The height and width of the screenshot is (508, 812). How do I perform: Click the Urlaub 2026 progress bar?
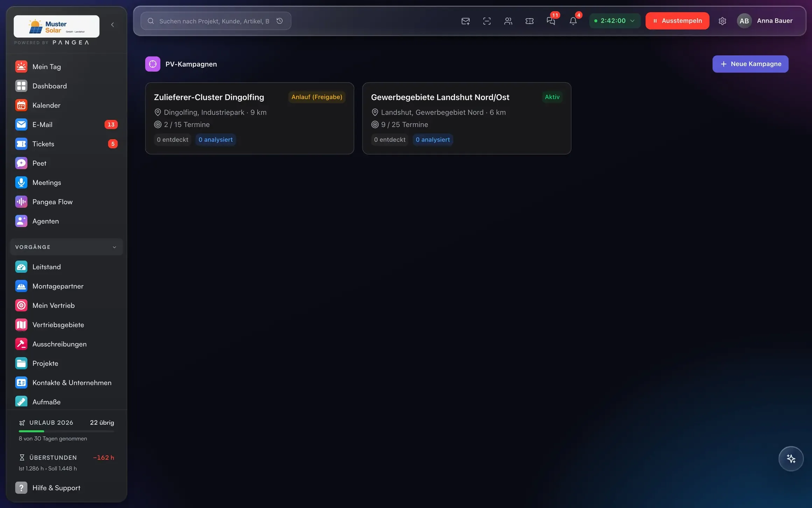66,431
